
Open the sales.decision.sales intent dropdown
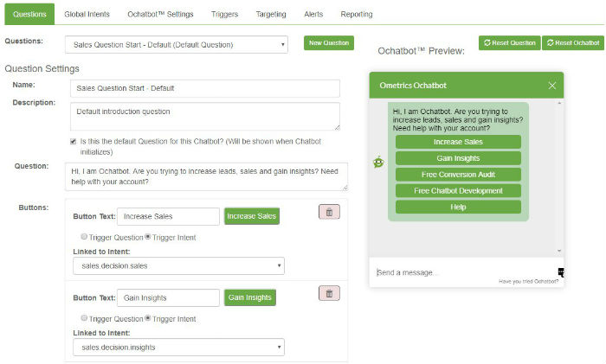[178, 266]
